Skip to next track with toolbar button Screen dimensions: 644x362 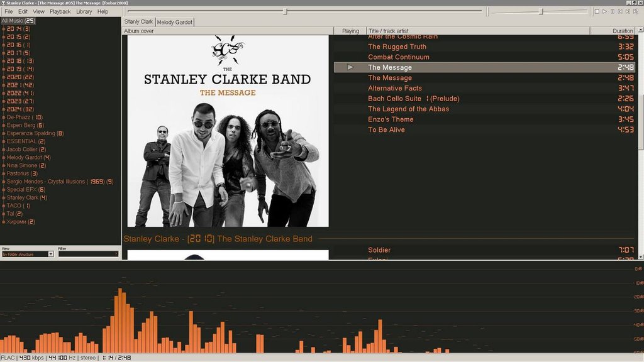[x=628, y=11]
